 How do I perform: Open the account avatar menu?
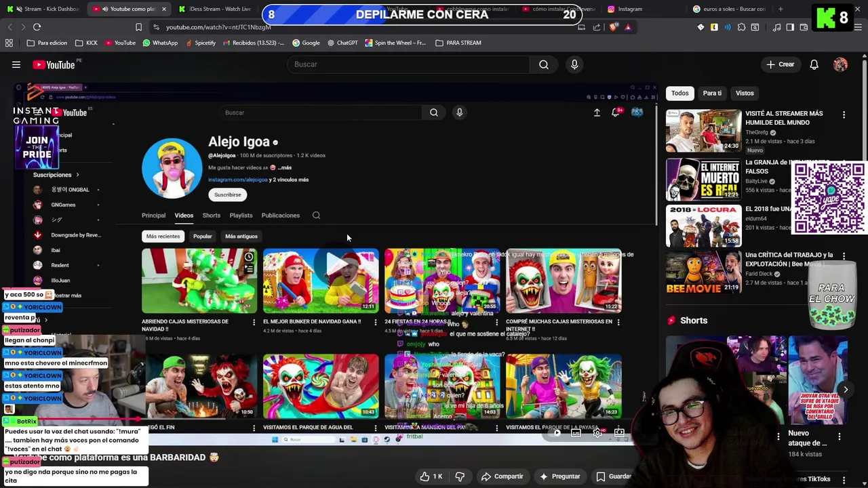[x=840, y=64]
